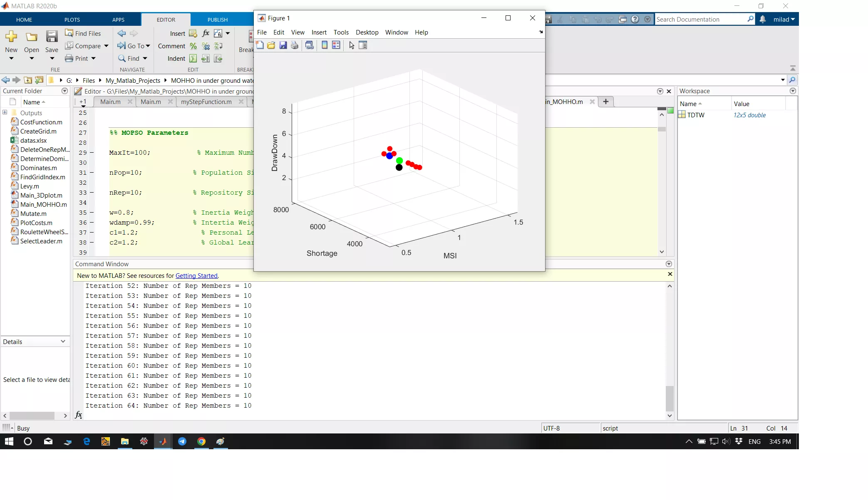Click the Find Files button

(83, 33)
